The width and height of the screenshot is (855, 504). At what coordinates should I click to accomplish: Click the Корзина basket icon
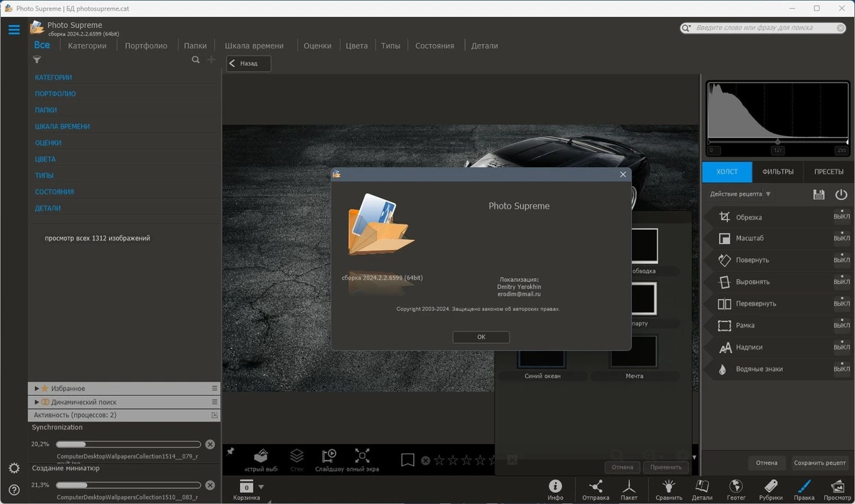[x=247, y=487]
